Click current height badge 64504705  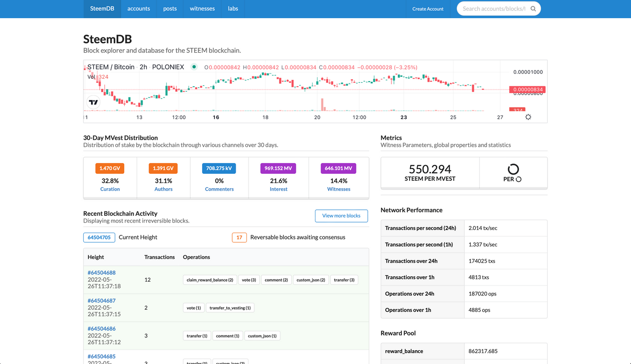coord(99,237)
